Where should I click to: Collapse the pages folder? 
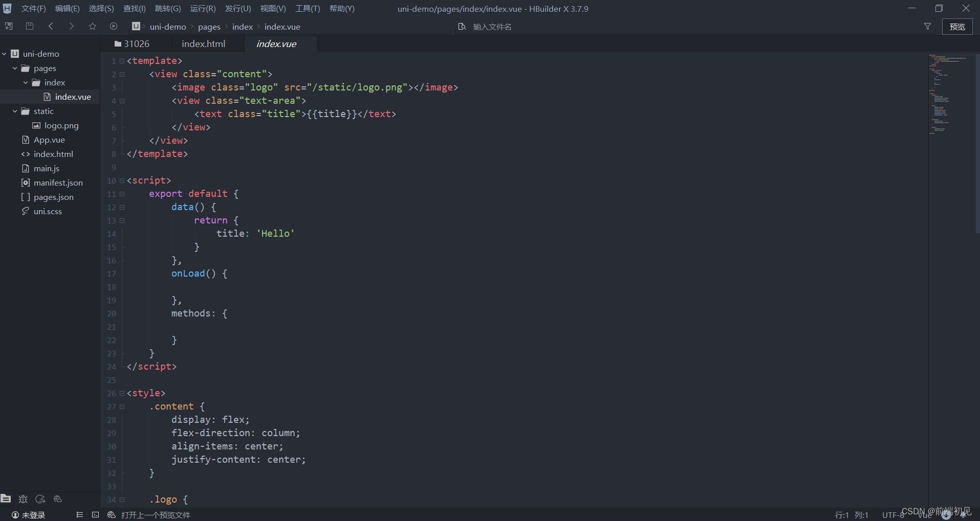point(15,68)
